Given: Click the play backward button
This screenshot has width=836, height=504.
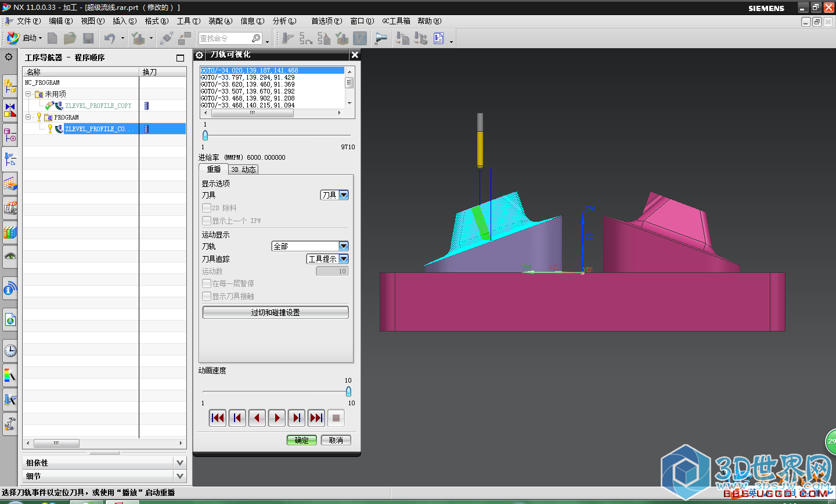Looking at the screenshot, I should (257, 417).
